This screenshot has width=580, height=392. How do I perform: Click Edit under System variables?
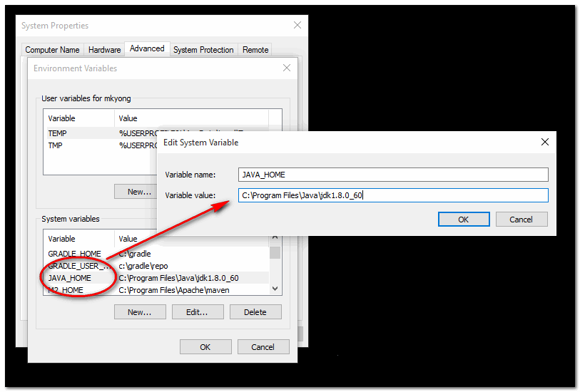click(197, 312)
